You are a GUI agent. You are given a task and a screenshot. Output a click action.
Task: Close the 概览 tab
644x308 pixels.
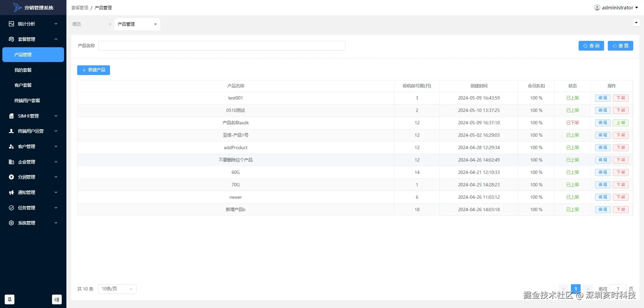coord(110,24)
